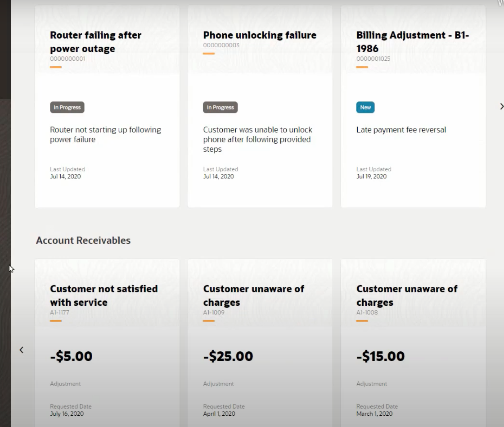Open the Router failing after power outage card
This screenshot has height=427, width=504.
[x=95, y=42]
